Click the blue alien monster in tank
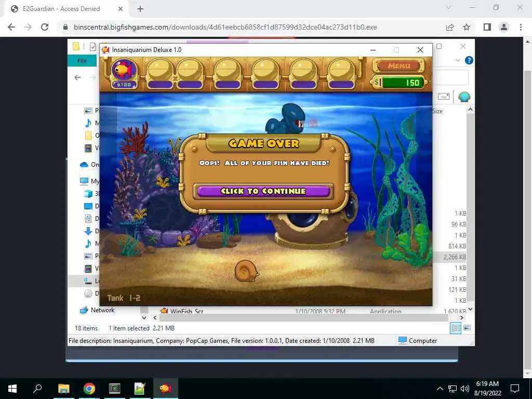532x399 pixels. pyautogui.click(x=286, y=119)
